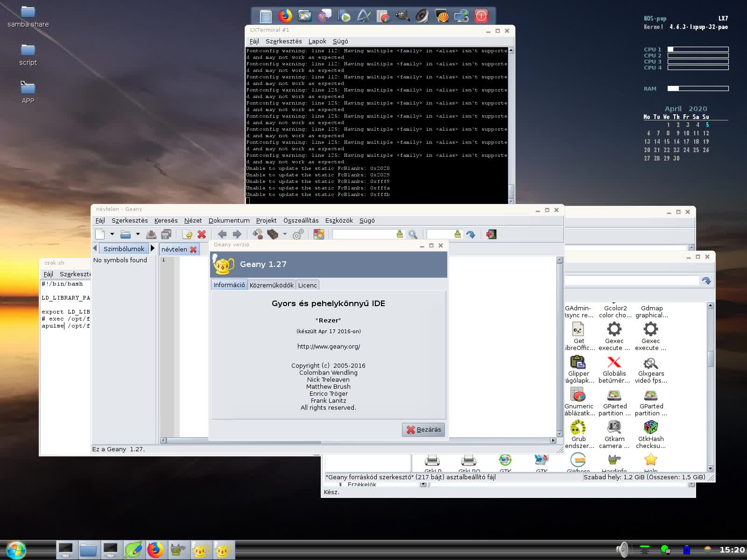The height and width of the screenshot is (560, 747).
Task: Launch GIMP from the top dock
Action: coord(402,16)
